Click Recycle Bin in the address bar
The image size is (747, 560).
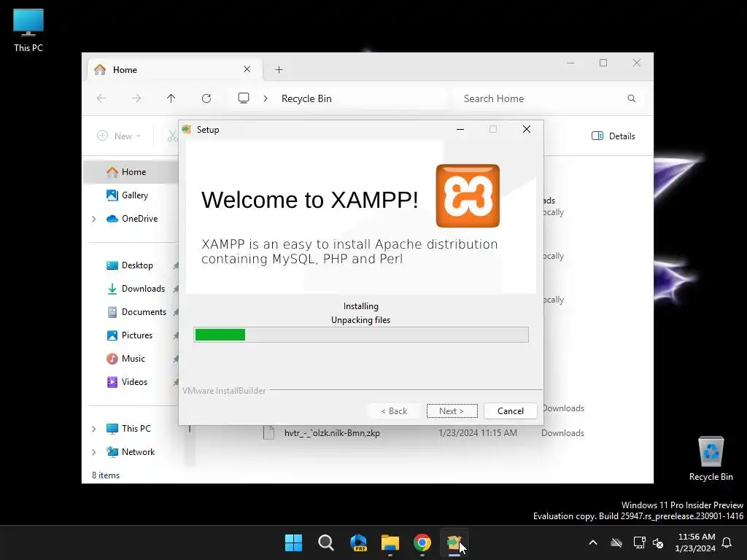click(306, 98)
